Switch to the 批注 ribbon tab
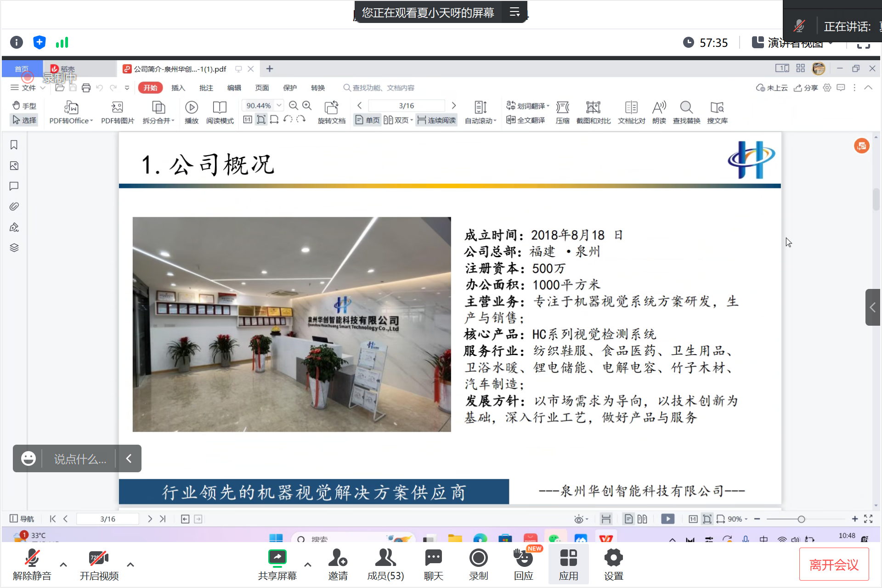 (206, 88)
